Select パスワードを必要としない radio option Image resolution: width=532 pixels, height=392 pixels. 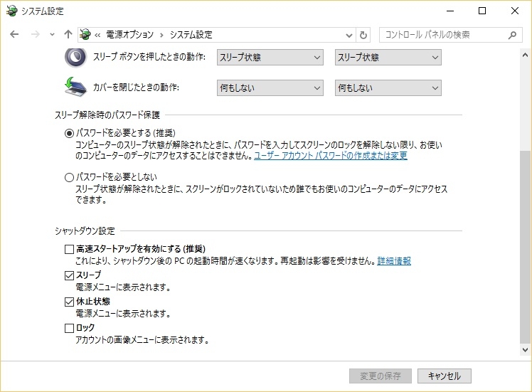coord(69,177)
